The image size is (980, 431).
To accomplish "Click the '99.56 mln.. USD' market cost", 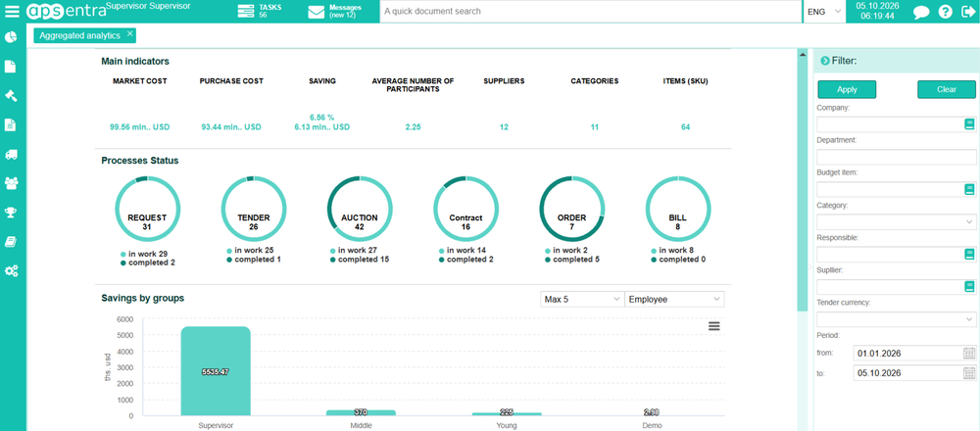I will click(139, 126).
